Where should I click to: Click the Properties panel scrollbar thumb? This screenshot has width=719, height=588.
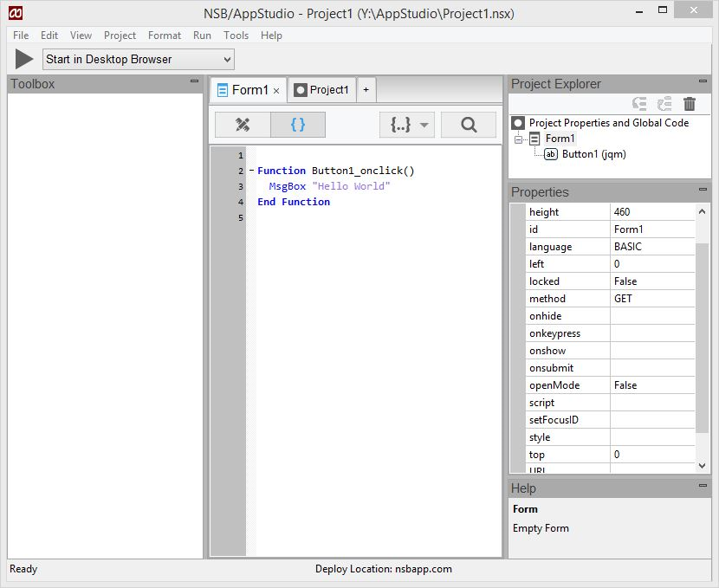click(x=702, y=338)
